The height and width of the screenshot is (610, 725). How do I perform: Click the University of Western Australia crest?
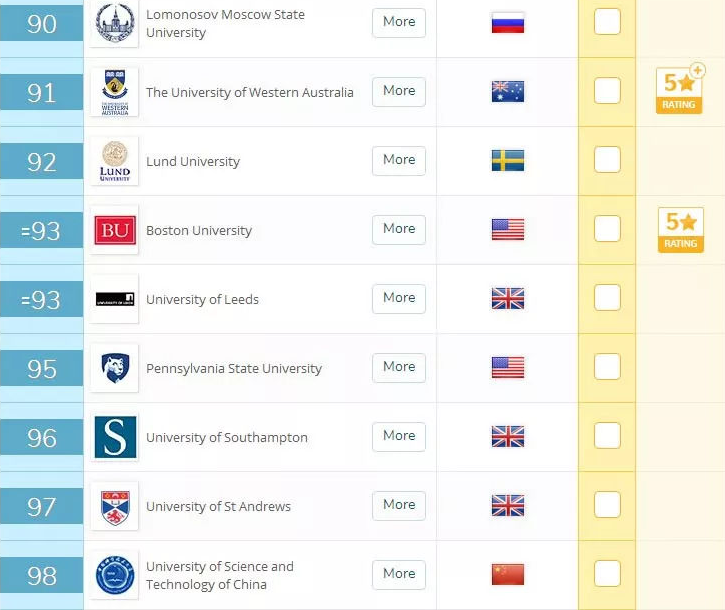coord(115,92)
